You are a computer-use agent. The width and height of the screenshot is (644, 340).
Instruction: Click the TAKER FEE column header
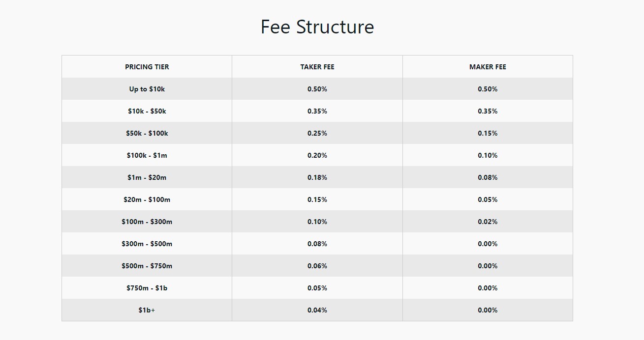pos(317,67)
